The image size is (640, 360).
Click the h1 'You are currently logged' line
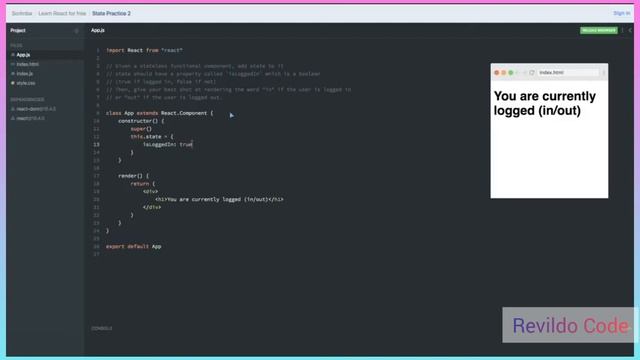pos(219,200)
